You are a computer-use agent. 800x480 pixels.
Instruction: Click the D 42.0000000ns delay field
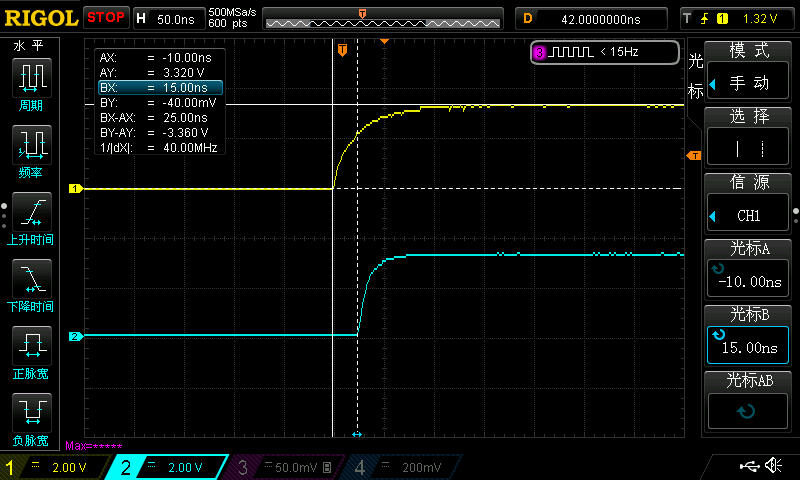click(x=591, y=19)
